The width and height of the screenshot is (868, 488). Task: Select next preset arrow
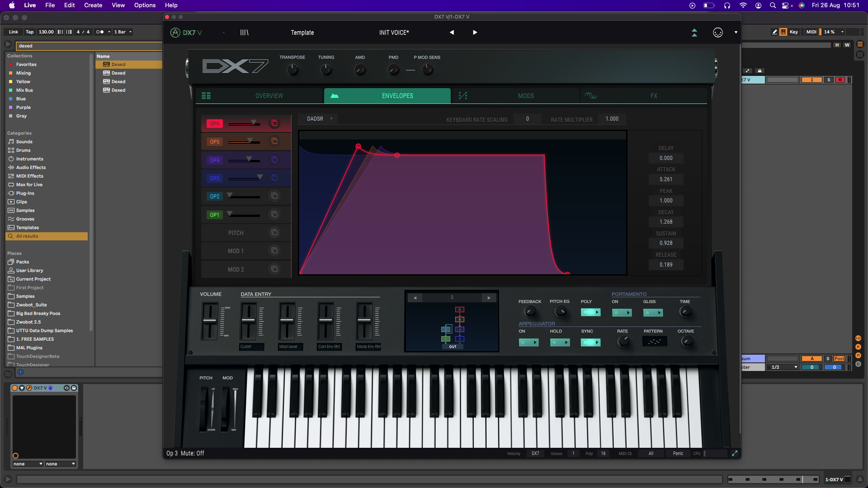(x=475, y=33)
